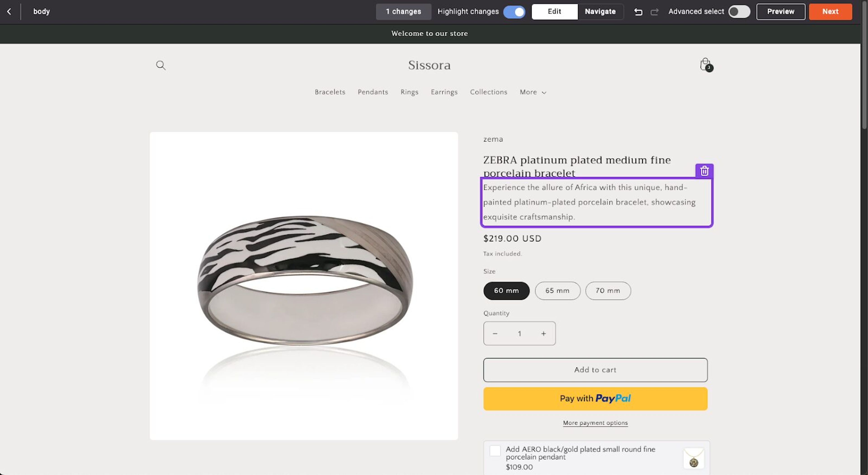Viewport: 868px width, 475px height.
Task: Click the undo arrow icon
Action: pos(638,12)
